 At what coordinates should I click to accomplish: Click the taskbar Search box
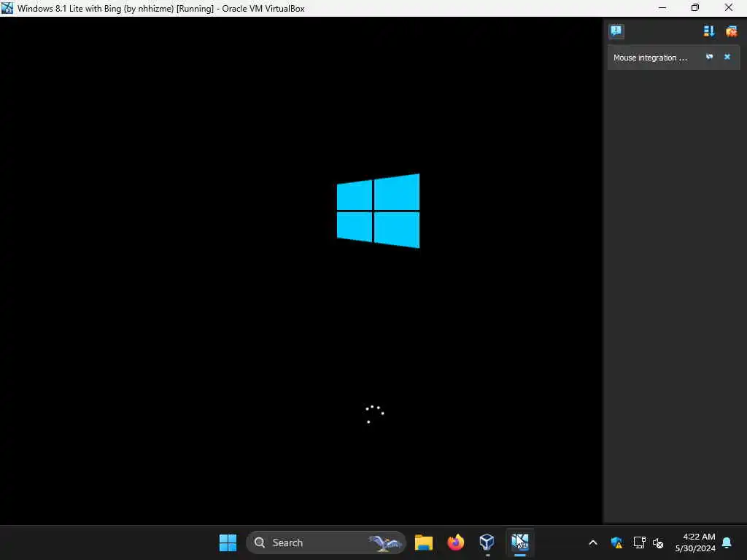coord(326,542)
